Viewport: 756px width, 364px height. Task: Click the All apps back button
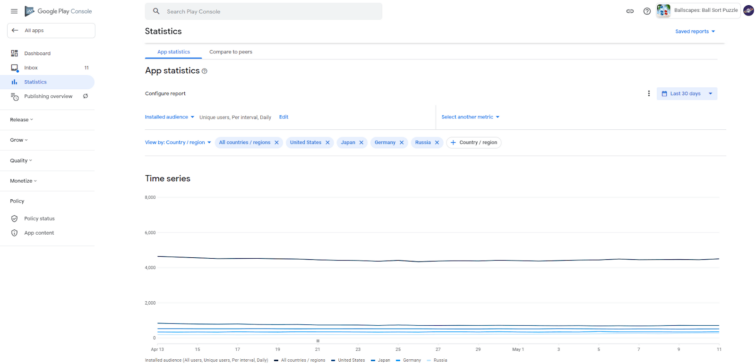click(51, 30)
